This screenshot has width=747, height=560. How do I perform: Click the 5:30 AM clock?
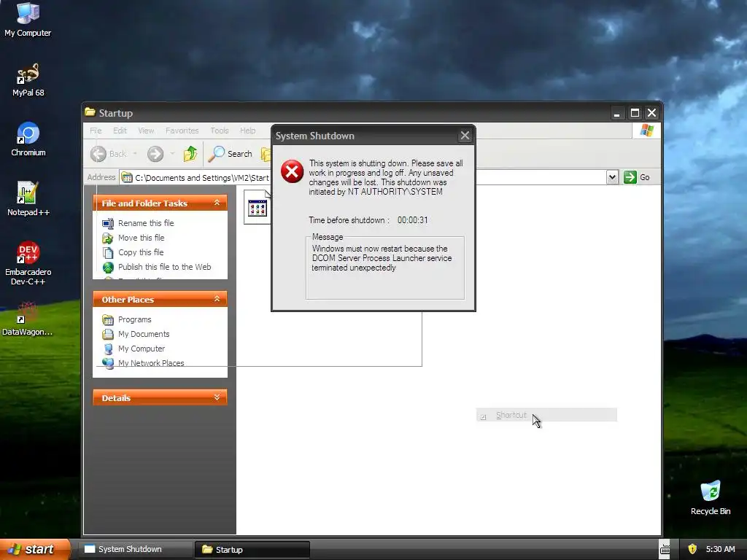[x=720, y=549]
